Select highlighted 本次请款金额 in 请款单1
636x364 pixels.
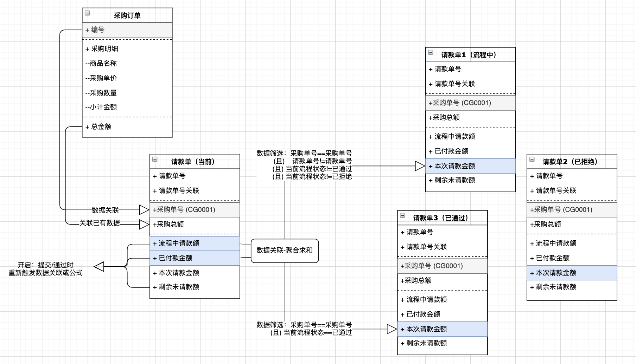coord(471,166)
